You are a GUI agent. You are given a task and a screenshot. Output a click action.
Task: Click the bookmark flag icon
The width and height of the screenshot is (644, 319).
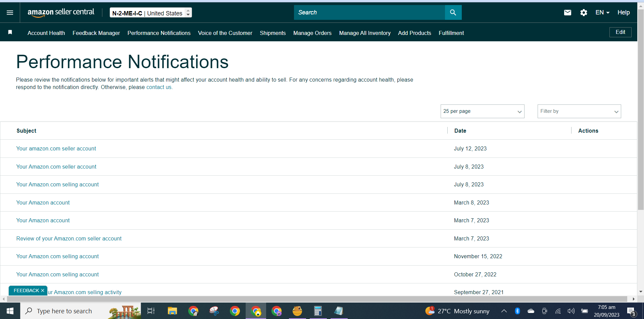click(10, 32)
